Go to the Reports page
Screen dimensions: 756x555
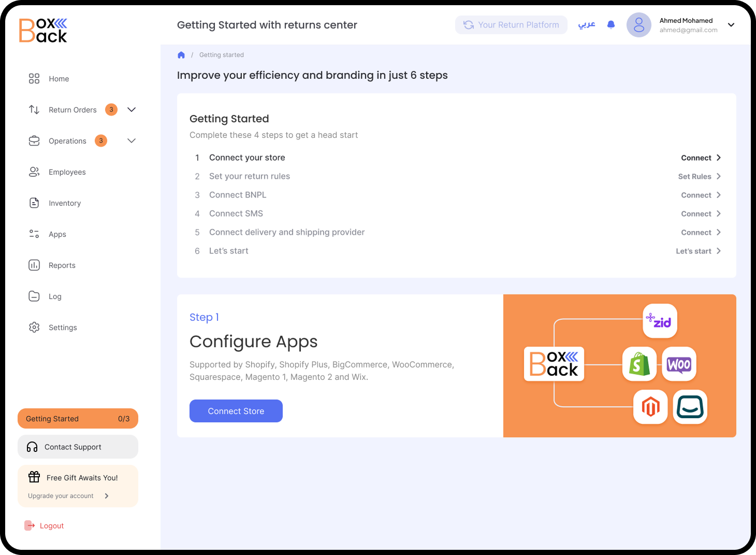(x=62, y=265)
